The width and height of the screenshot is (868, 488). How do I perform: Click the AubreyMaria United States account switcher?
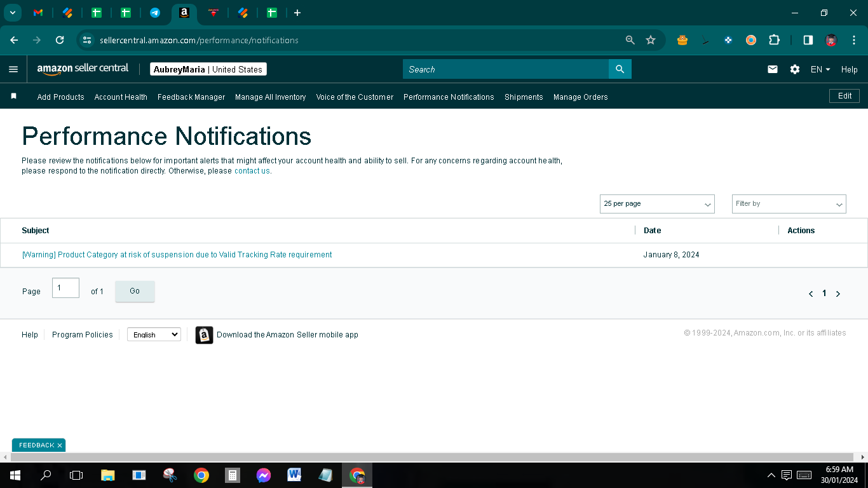(208, 69)
